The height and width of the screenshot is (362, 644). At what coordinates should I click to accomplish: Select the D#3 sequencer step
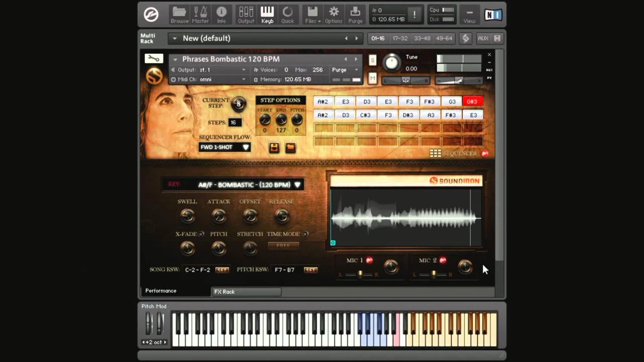(x=409, y=115)
